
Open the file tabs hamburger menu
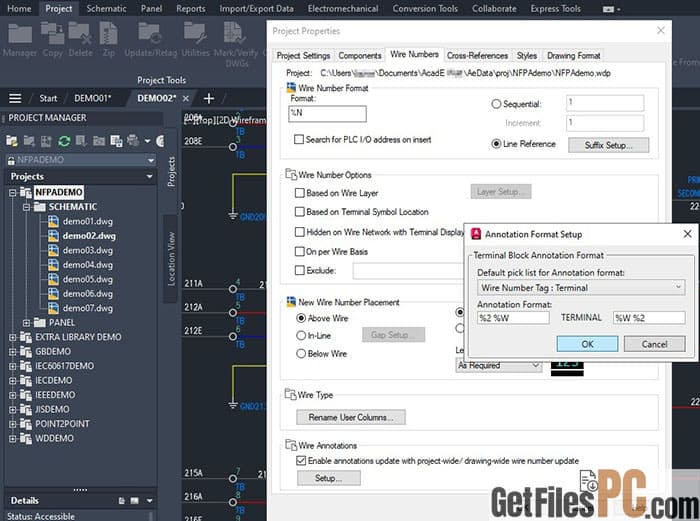point(15,98)
